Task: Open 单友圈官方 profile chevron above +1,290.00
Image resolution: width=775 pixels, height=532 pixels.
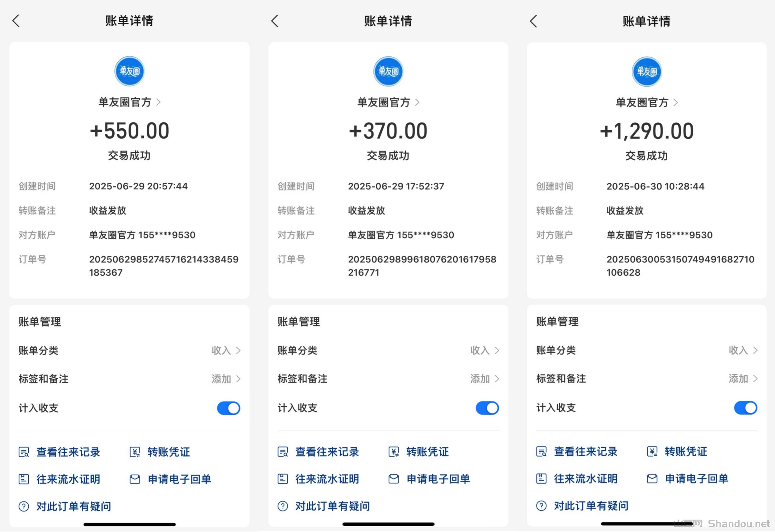Action: 675,102
